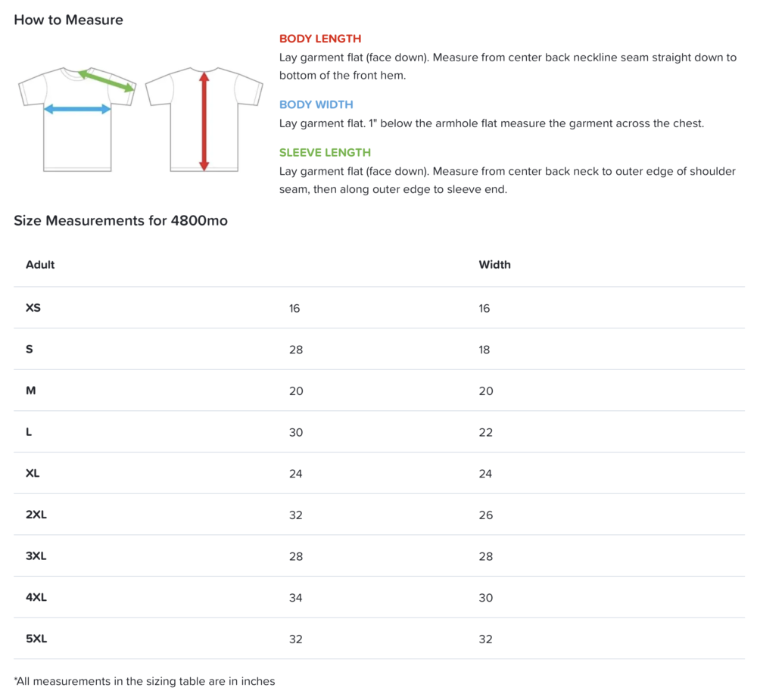Viewport: 757px width, 700px height.
Task: Click the length value 34 for 4XL
Action: click(x=295, y=598)
